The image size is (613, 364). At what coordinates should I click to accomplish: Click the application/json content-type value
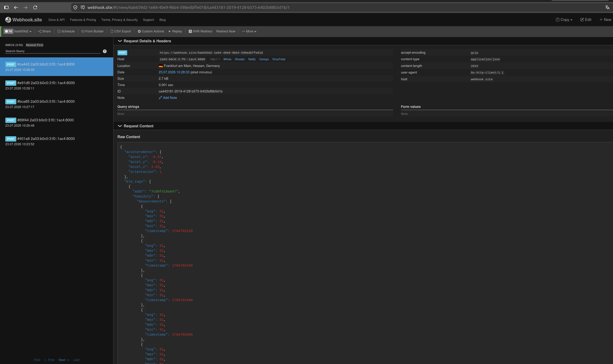point(485,59)
